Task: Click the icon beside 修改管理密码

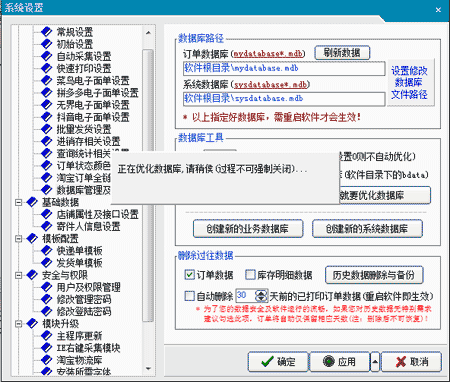Action: point(47,299)
